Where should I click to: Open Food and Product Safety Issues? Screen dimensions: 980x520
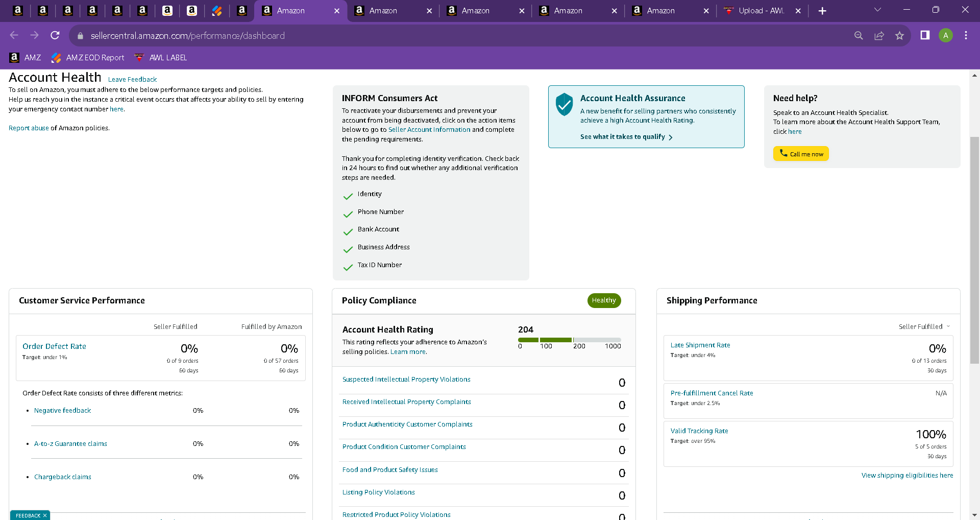pos(390,470)
